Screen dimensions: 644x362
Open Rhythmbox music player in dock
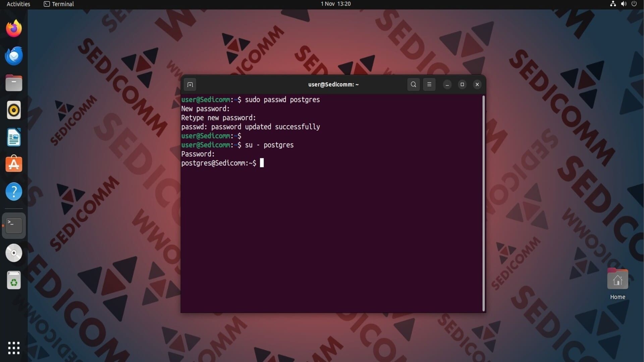14,110
